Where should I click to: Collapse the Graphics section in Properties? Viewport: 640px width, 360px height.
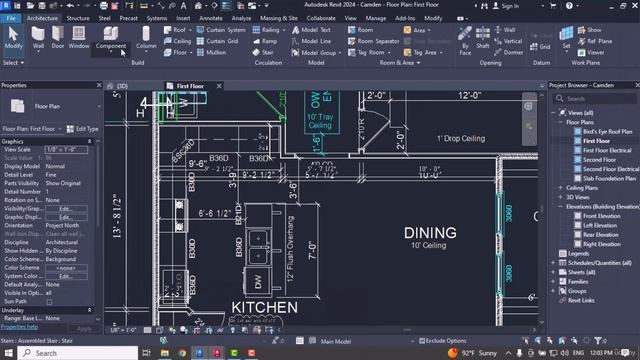tap(89, 141)
